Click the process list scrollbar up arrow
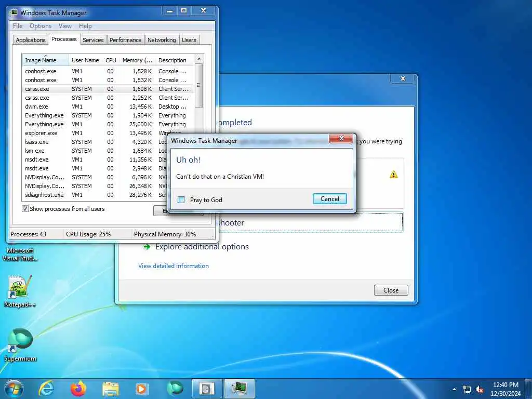Viewport: 532px width, 399px height. point(199,59)
